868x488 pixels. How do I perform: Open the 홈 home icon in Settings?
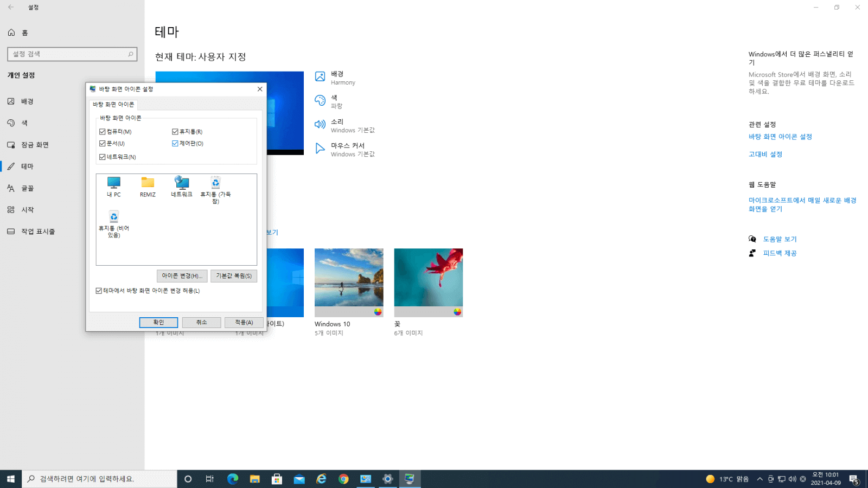click(11, 33)
